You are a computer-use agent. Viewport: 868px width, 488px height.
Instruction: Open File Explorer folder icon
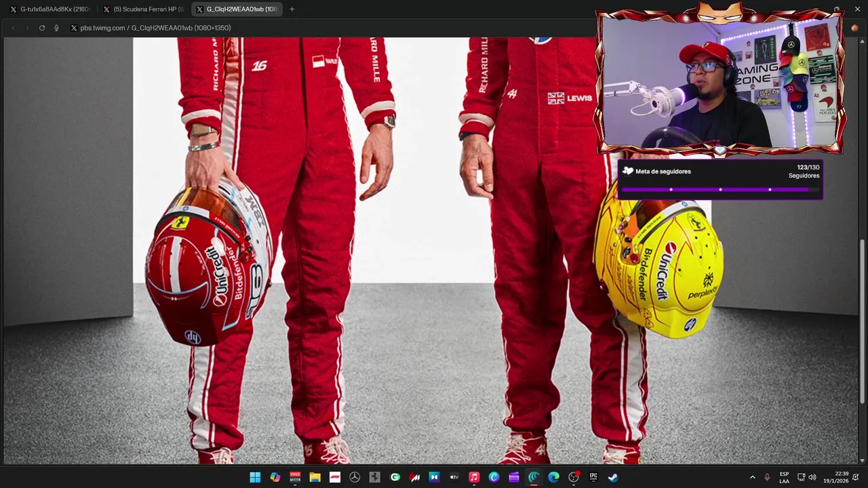click(x=315, y=477)
